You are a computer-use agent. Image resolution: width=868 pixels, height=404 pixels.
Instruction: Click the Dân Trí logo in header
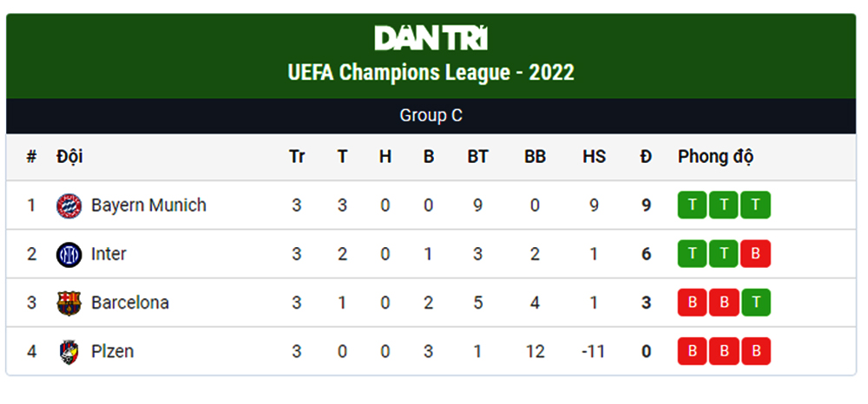(431, 38)
